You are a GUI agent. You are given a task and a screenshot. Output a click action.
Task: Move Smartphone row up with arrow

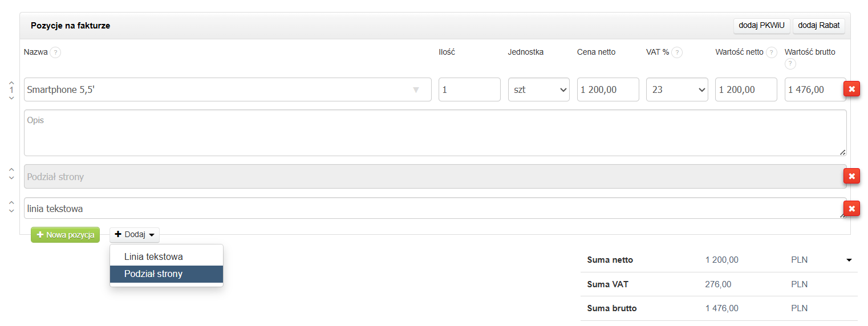(x=11, y=83)
